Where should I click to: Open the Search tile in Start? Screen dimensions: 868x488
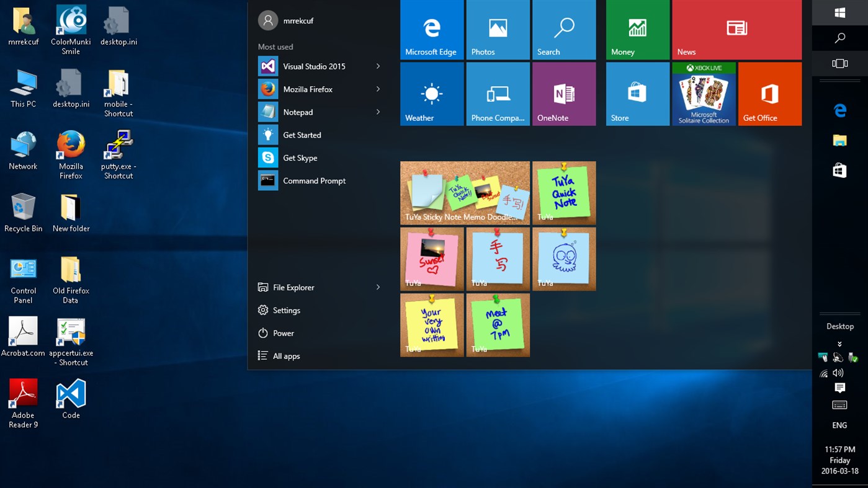coord(564,30)
